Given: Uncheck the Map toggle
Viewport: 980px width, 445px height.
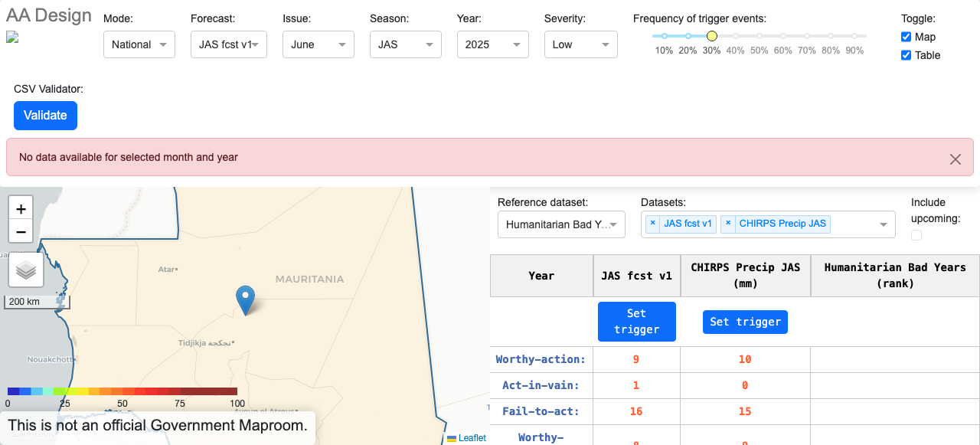Looking at the screenshot, I should coord(906,36).
